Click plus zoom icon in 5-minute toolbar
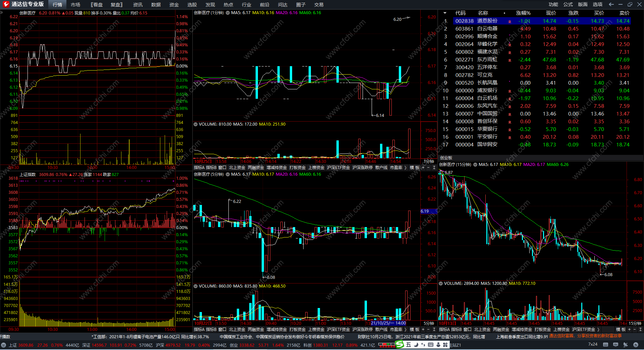 [423, 330]
